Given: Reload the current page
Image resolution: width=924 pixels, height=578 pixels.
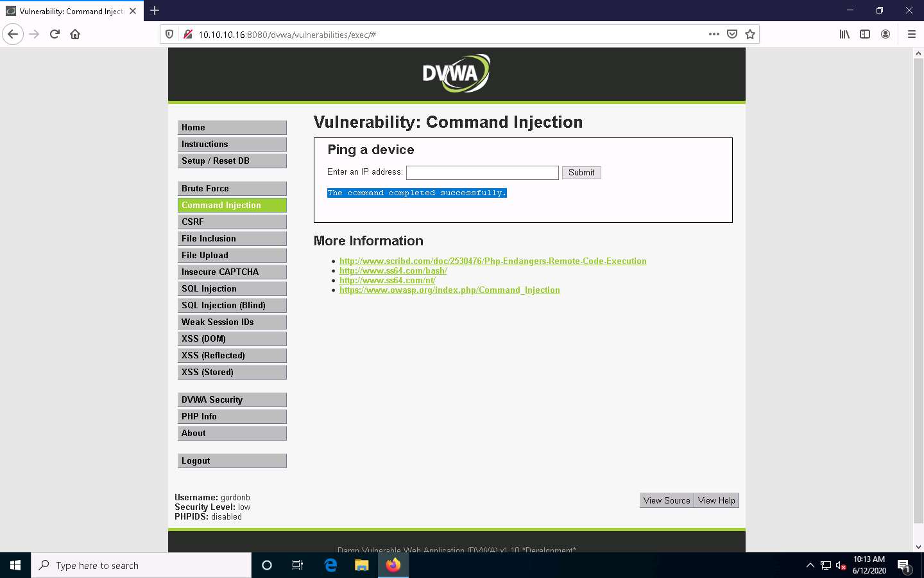Looking at the screenshot, I should tap(55, 34).
